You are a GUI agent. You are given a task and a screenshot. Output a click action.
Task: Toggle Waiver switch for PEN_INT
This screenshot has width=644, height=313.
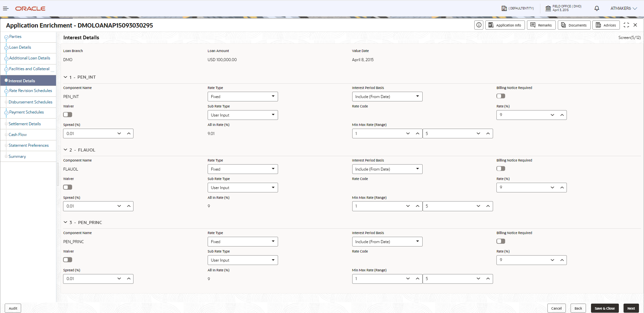click(x=68, y=115)
